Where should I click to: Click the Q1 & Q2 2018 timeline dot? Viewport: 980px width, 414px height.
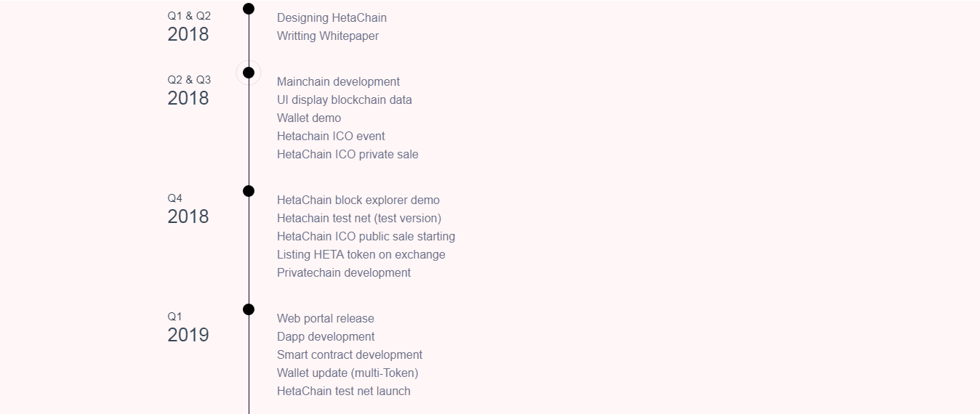249,9
